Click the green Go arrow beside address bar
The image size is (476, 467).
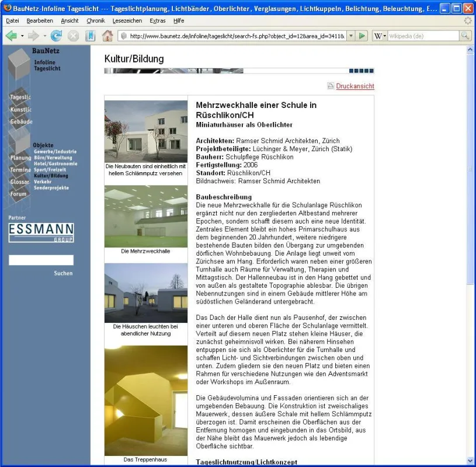click(x=362, y=36)
